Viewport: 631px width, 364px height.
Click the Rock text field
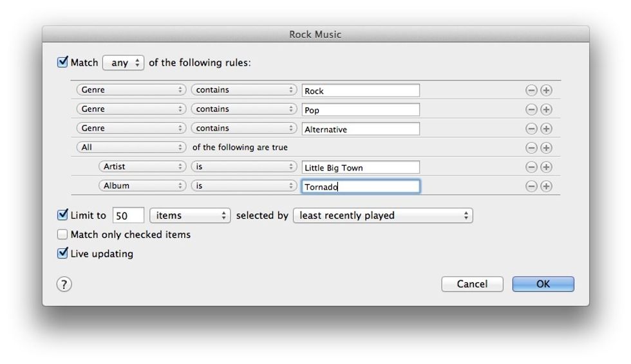point(361,91)
